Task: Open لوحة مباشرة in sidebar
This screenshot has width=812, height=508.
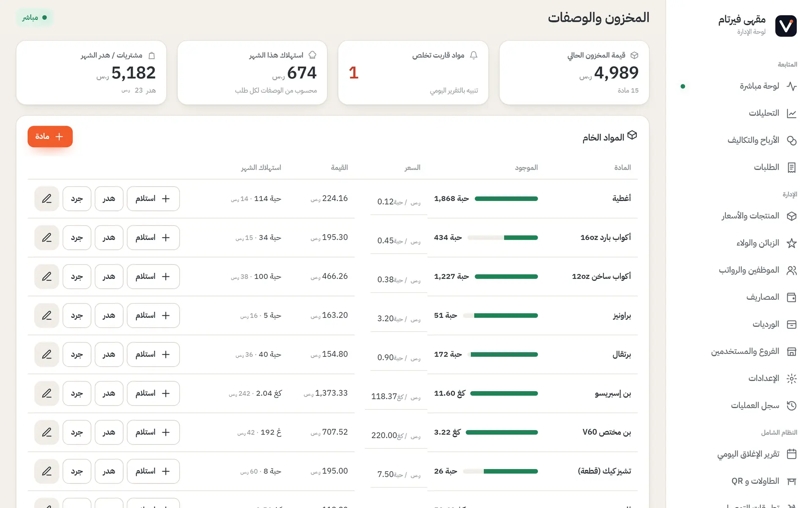Action: (x=738, y=86)
